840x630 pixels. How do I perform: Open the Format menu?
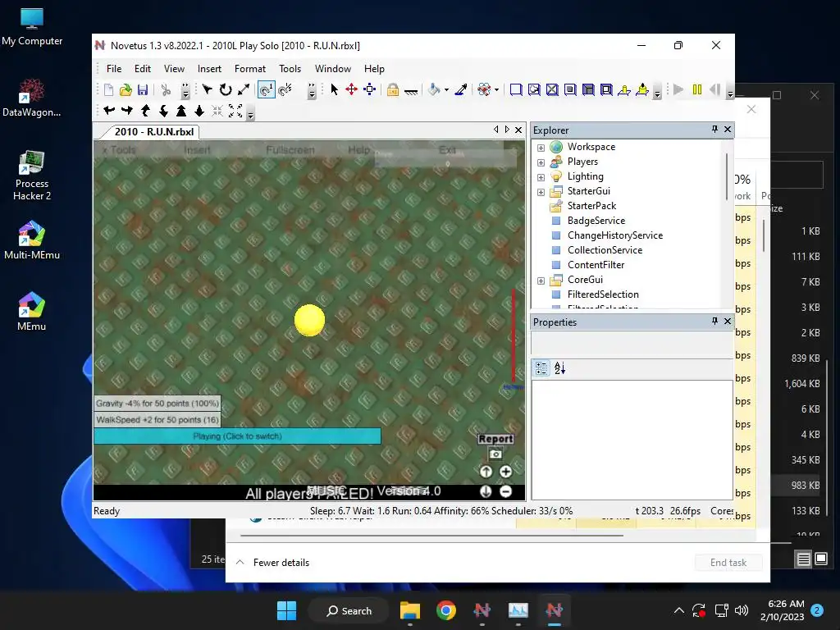250,69
